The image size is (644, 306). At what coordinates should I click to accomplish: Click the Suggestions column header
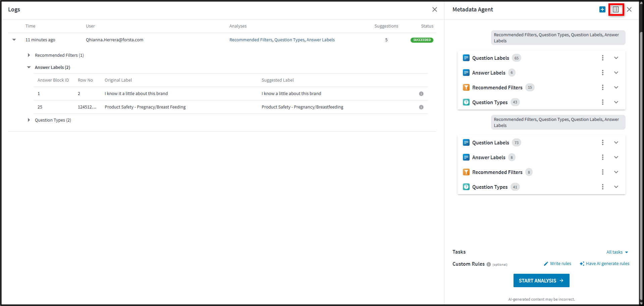[386, 26]
